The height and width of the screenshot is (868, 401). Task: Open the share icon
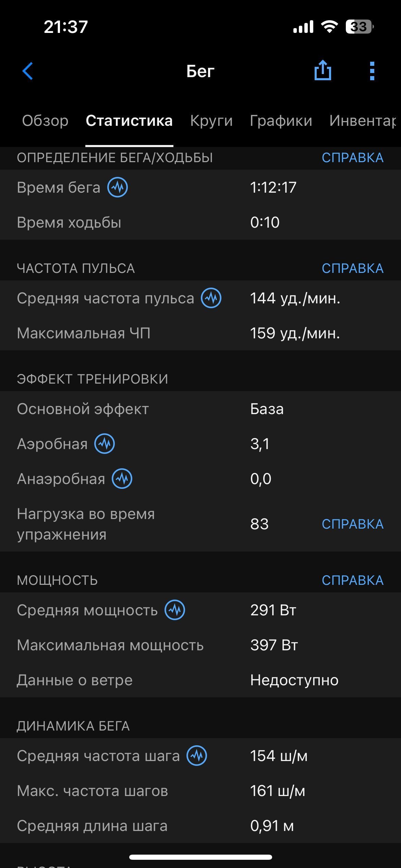tap(323, 70)
